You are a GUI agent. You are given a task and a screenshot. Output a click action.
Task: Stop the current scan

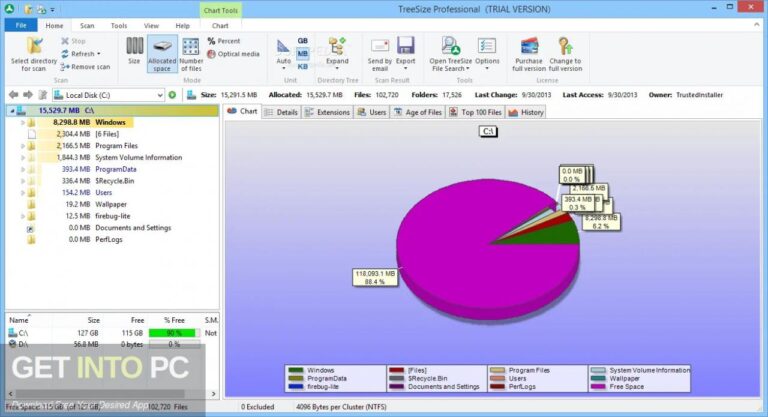click(73, 41)
